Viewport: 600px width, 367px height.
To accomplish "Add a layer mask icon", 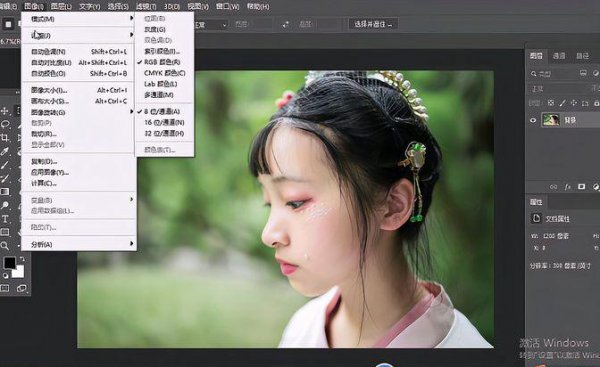I will pos(582,187).
